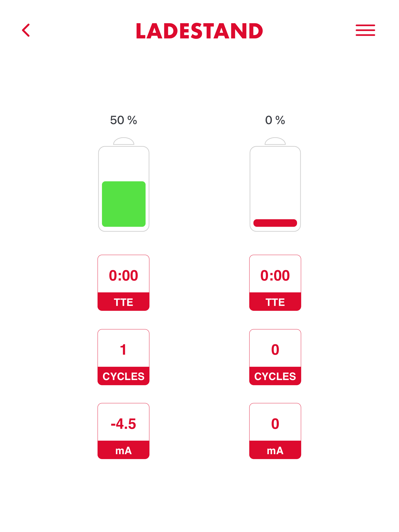Screen dimensions: 399x532
Task: Click the right CYCLES label
Action: (x=275, y=376)
